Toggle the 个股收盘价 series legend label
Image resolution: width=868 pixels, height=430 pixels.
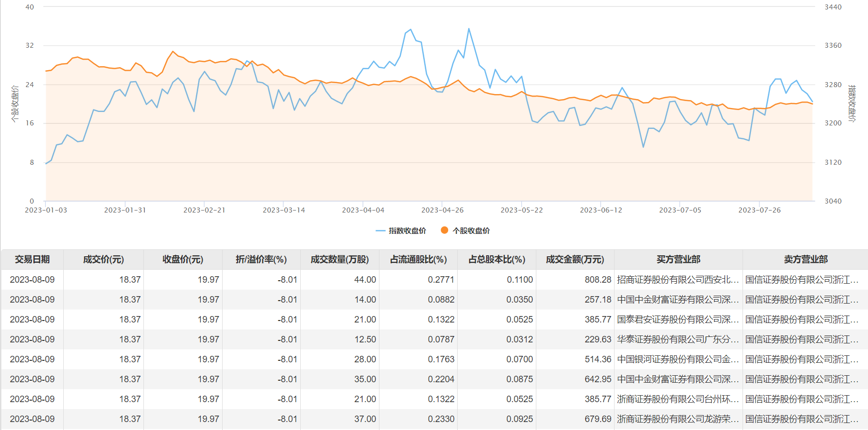coord(471,231)
